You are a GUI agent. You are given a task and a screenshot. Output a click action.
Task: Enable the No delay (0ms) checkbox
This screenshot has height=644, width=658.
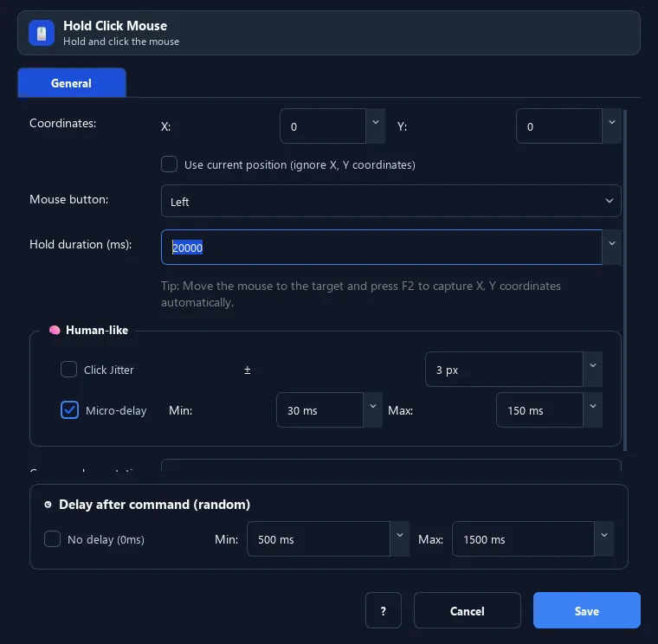point(53,538)
